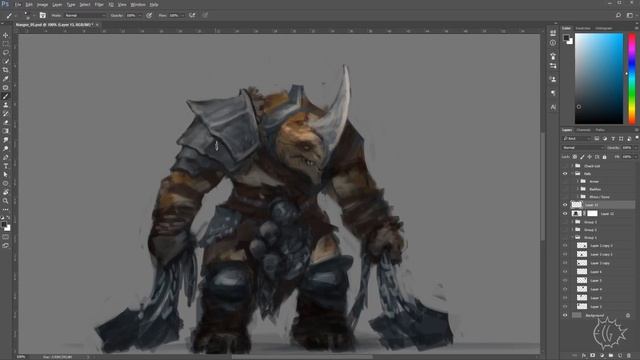Open the layer filter Kind dropdown
Viewport: 640px width, 360px height.
click(576, 139)
